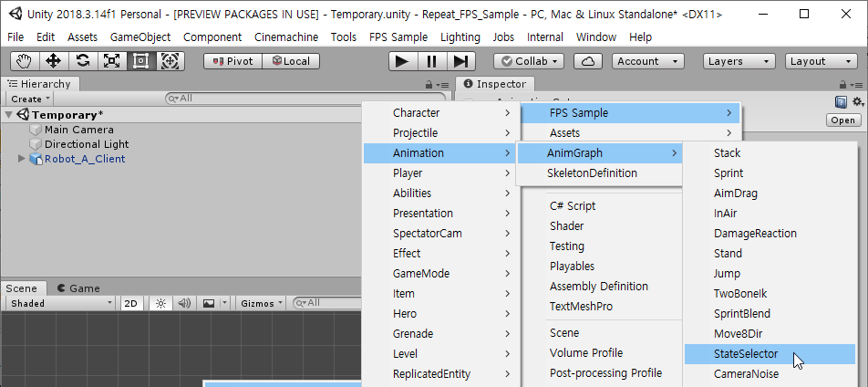Viewport: 868px width, 387px height.
Task: Choose Assembly Definition menu entry
Action: point(598,286)
